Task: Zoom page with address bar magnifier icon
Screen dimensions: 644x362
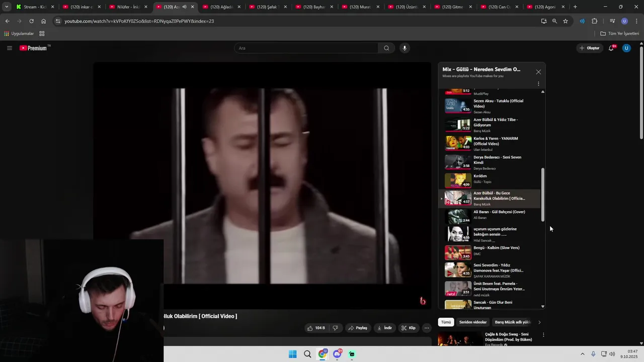Action: coord(554,21)
